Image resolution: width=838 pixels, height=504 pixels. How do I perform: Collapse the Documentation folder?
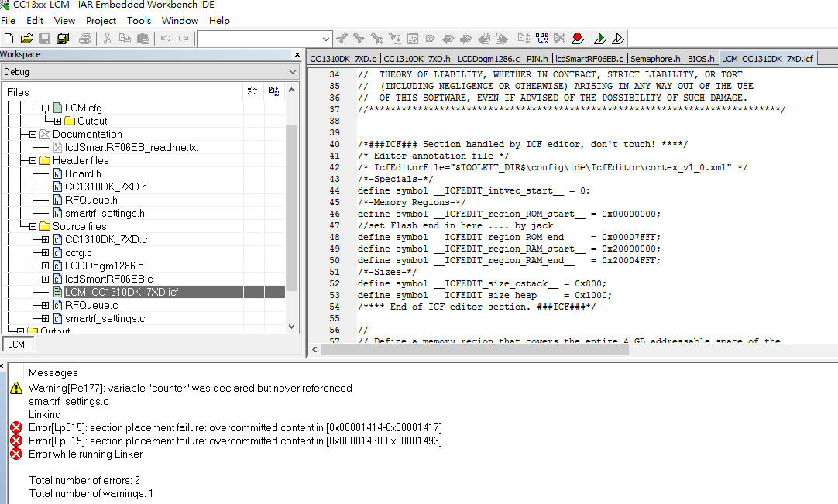tap(33, 135)
